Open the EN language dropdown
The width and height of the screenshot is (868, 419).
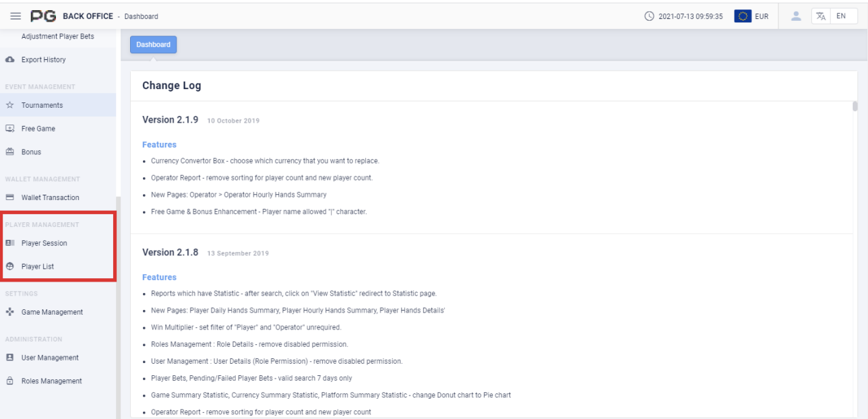[x=841, y=16]
